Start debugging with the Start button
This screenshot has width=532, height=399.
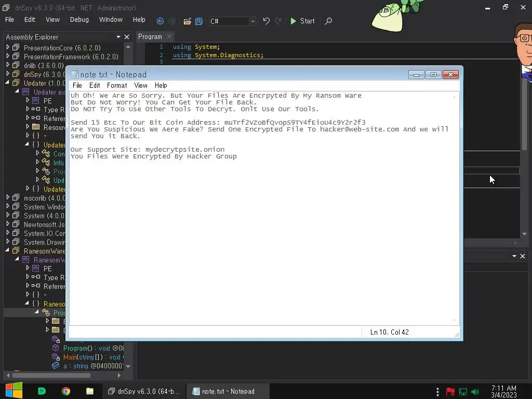point(303,21)
